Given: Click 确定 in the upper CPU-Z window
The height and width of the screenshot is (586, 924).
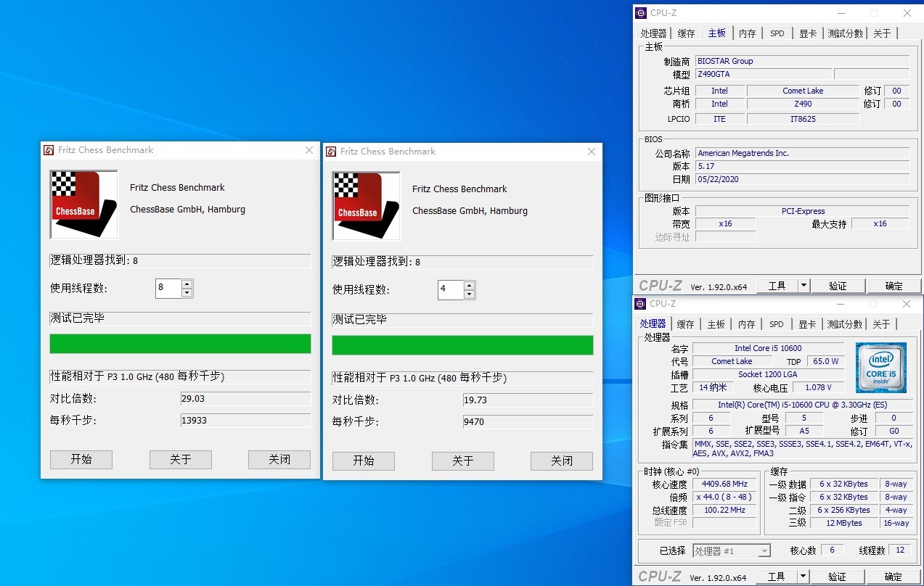Looking at the screenshot, I should [x=894, y=286].
